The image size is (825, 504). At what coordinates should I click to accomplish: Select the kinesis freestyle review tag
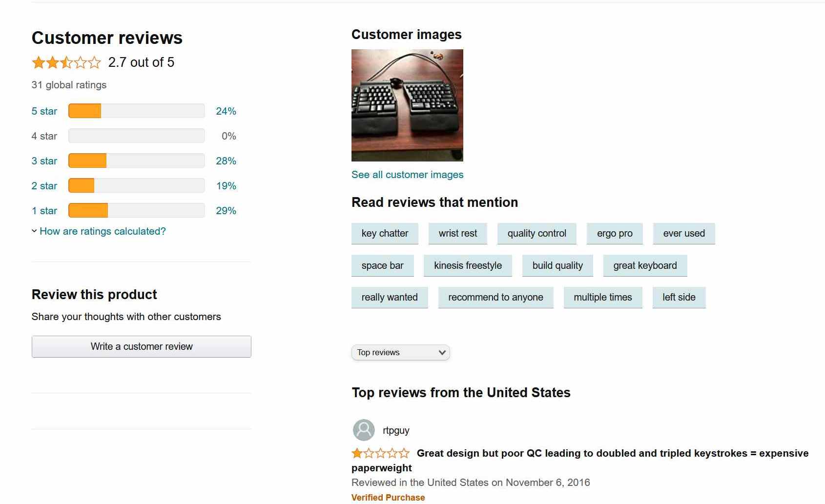468,265
